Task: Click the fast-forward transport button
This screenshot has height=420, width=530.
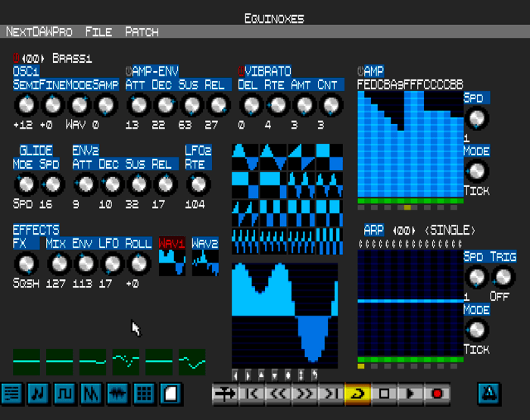Action: coord(304,394)
